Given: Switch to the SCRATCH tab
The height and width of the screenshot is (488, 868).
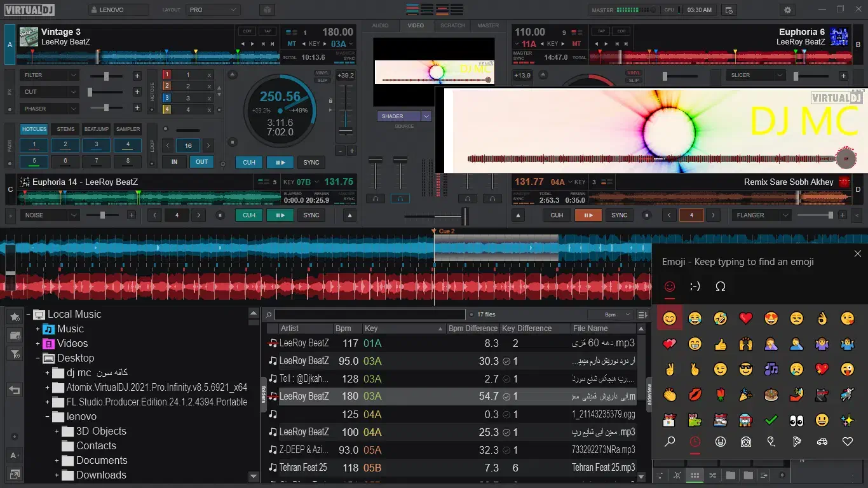Looking at the screenshot, I should [452, 25].
